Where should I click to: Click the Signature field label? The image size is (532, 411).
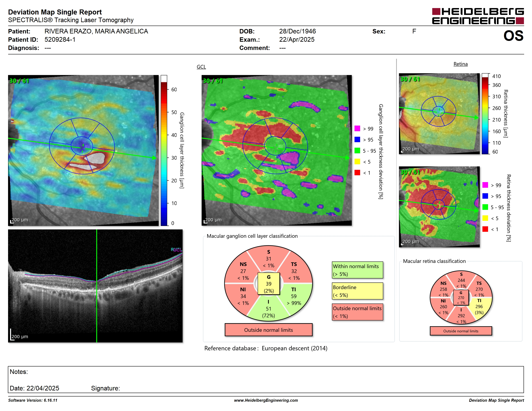click(x=105, y=388)
